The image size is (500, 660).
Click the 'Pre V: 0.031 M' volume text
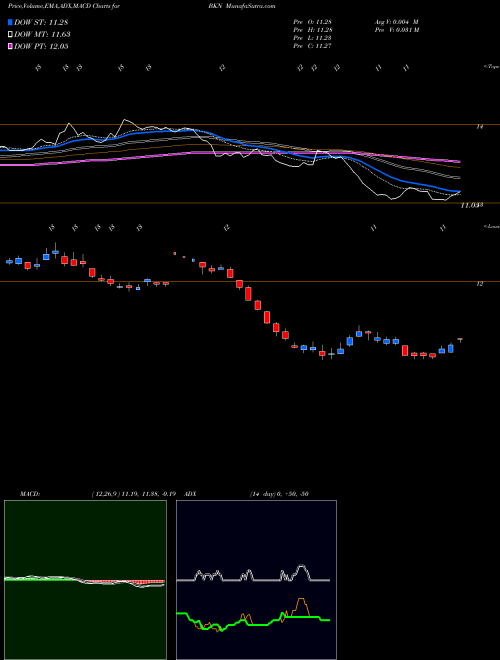tap(395, 30)
